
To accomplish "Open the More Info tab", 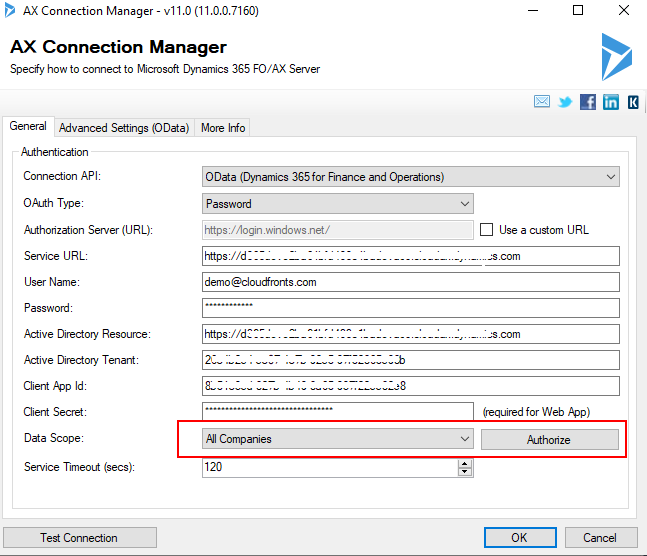I will pyautogui.click(x=223, y=128).
